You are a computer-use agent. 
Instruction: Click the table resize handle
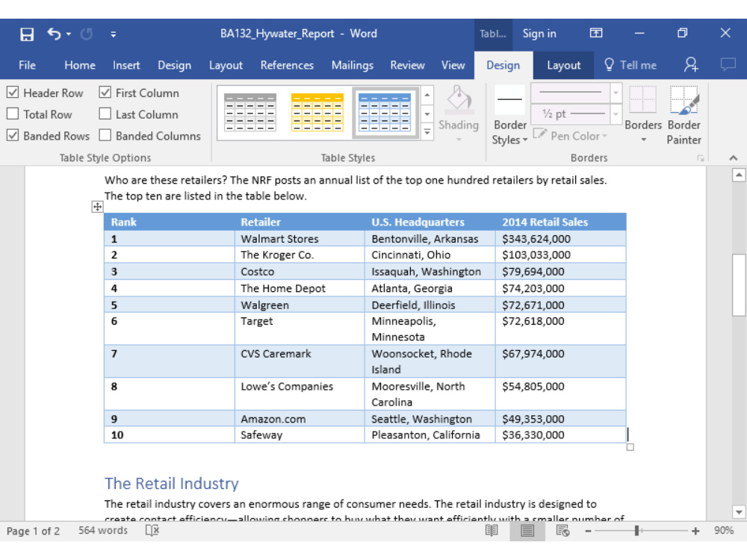pos(630,447)
